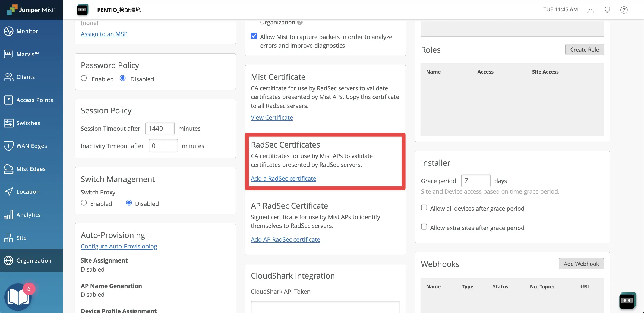Open the Switches sidebar icon
The image size is (644, 313).
coord(8,123)
